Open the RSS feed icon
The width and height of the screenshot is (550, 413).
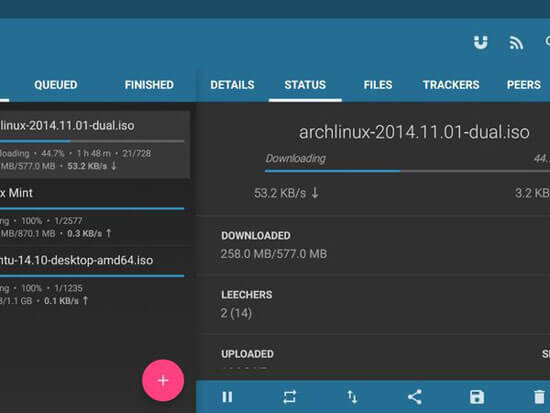[x=516, y=43]
